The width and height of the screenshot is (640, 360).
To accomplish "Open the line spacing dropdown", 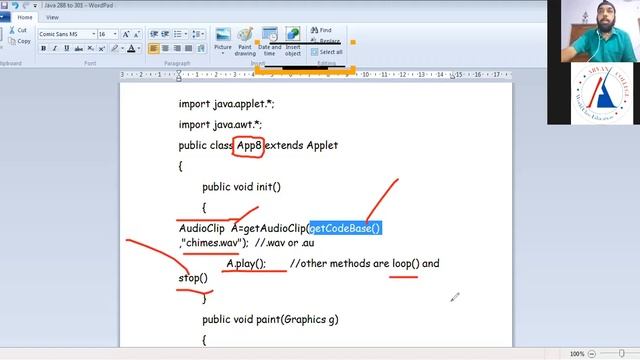I will 198,34.
